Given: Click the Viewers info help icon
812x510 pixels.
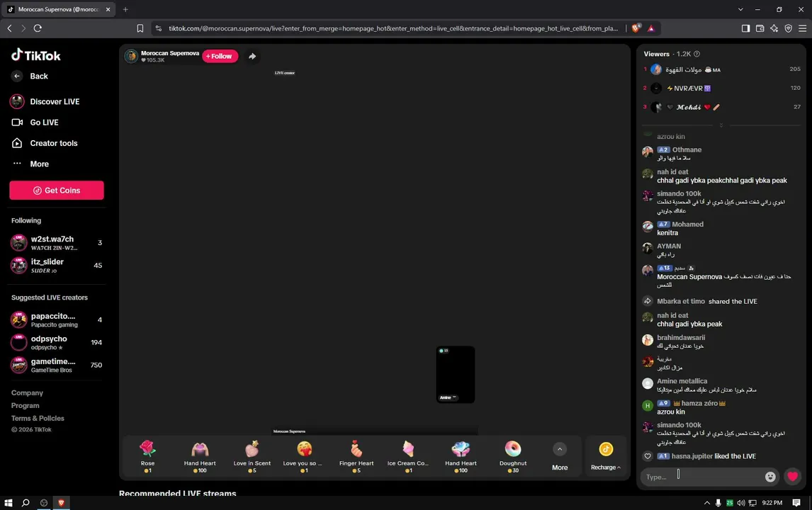Looking at the screenshot, I should point(697,54).
